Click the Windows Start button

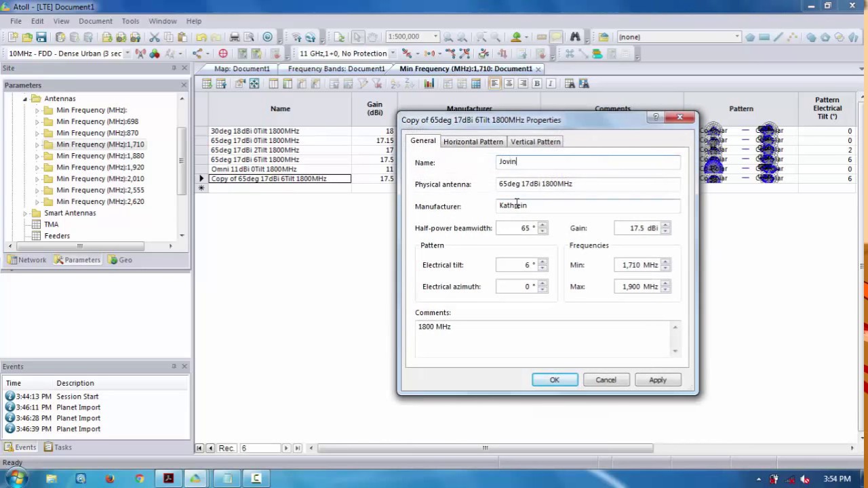tap(16, 479)
